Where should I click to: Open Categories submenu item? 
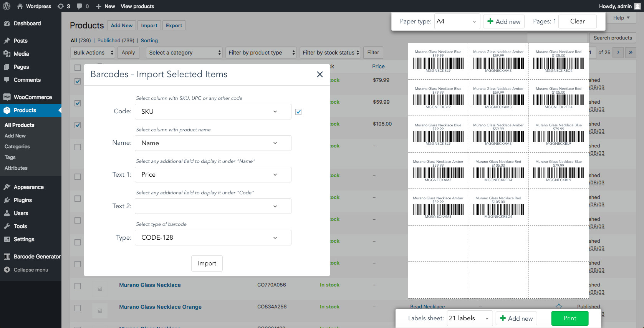[x=17, y=146]
